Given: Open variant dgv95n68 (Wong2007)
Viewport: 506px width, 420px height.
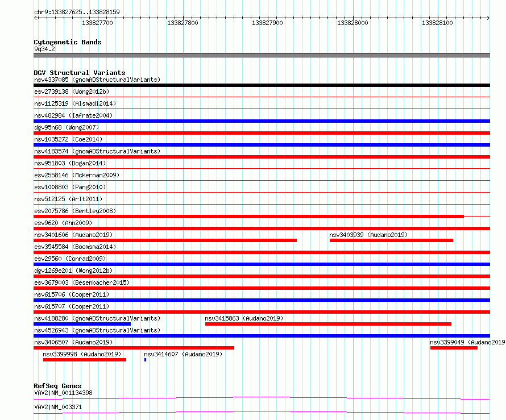Looking at the screenshot, I should pyautogui.click(x=67, y=127).
